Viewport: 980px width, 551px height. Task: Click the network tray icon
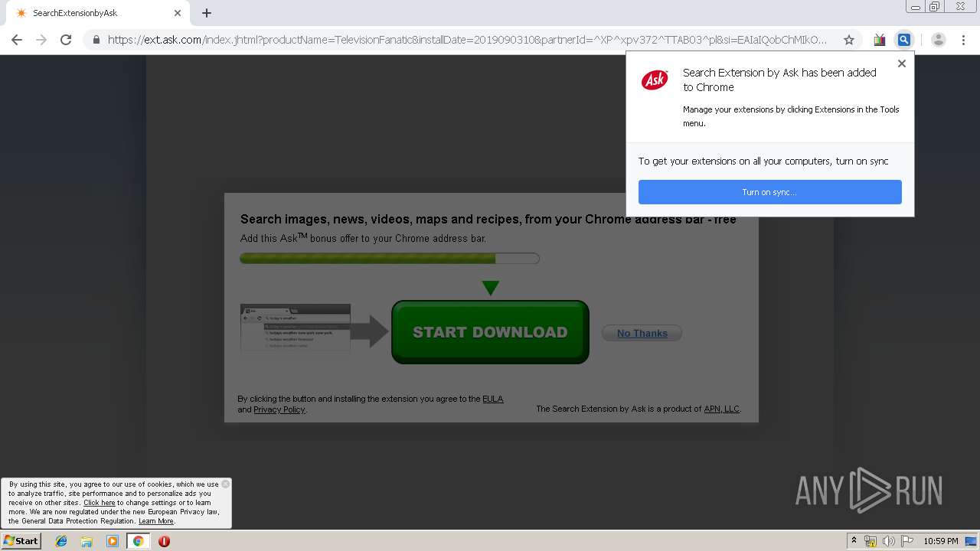pos(871,541)
